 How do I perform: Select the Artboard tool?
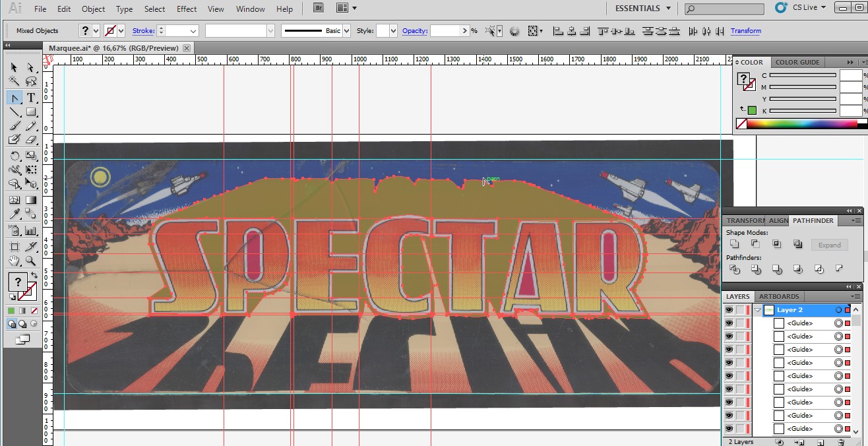pos(14,247)
